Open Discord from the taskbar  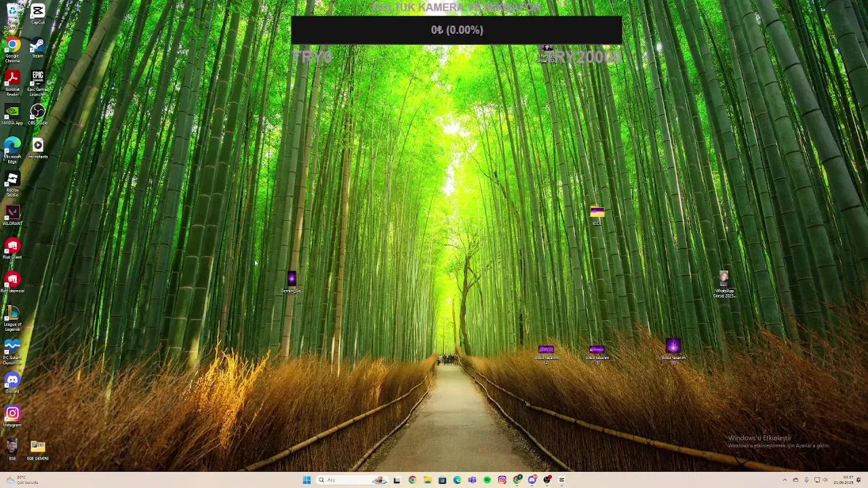pyautogui.click(x=532, y=480)
